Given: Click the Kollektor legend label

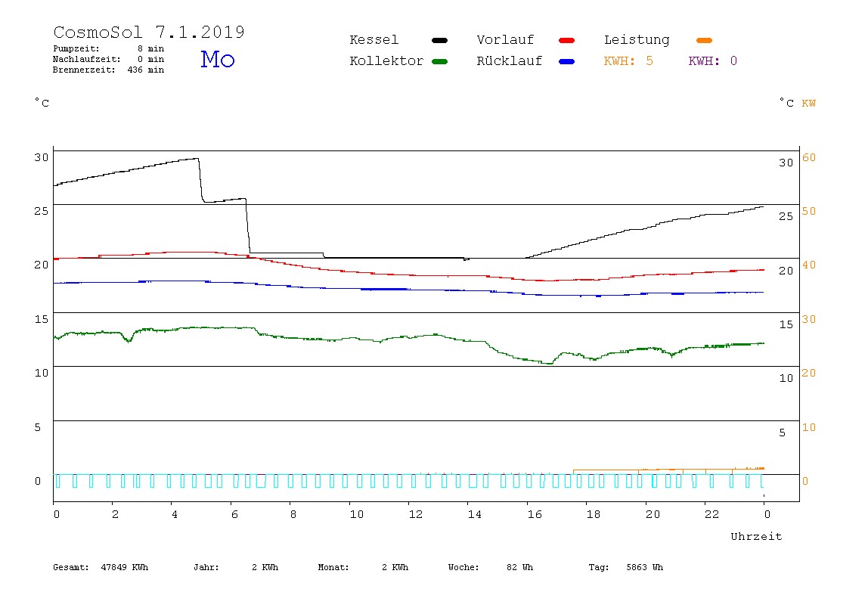Looking at the screenshot, I should [x=386, y=61].
